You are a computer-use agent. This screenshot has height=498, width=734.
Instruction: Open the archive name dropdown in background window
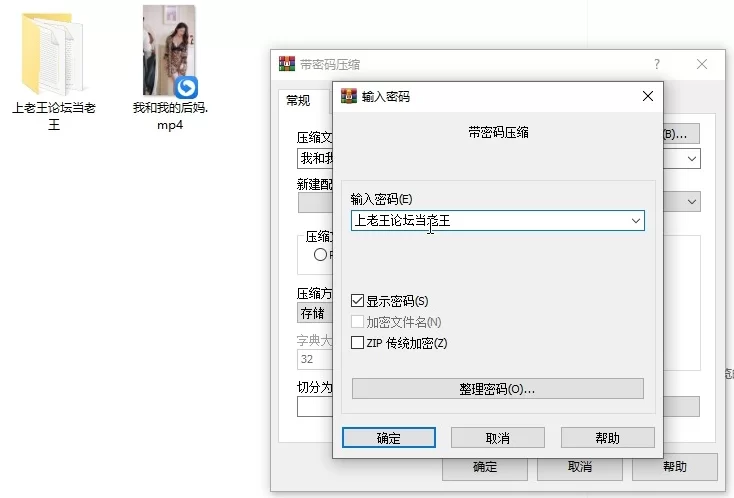pos(691,158)
